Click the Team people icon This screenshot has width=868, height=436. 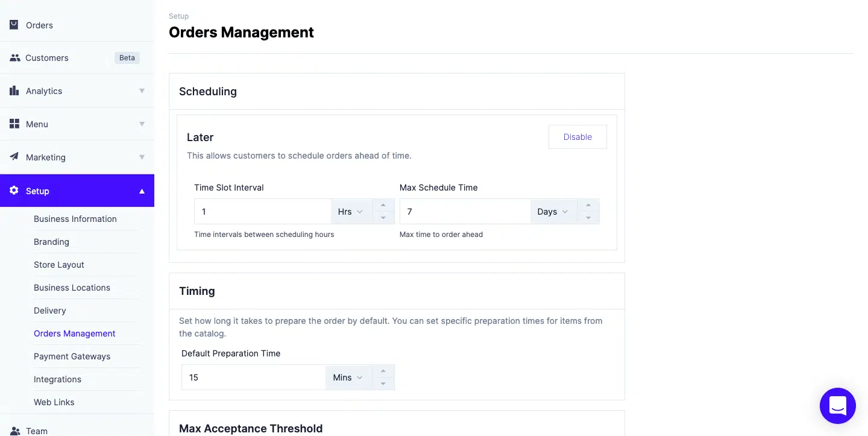[x=14, y=431]
